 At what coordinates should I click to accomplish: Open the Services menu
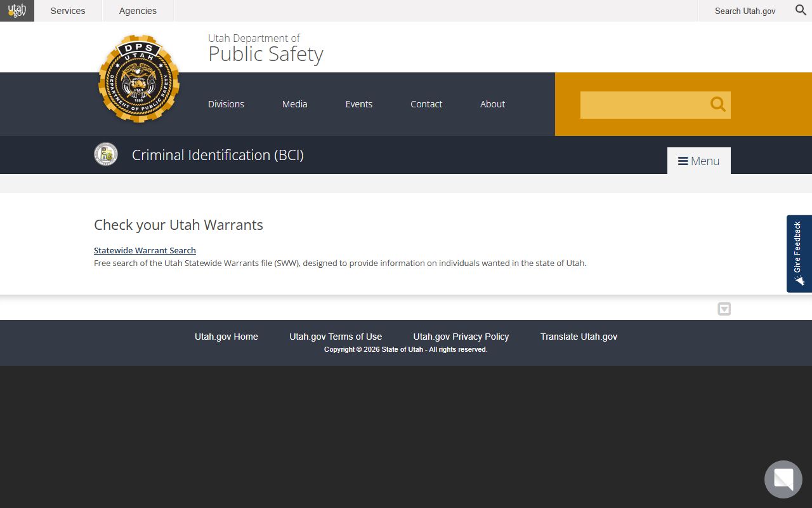(68, 11)
